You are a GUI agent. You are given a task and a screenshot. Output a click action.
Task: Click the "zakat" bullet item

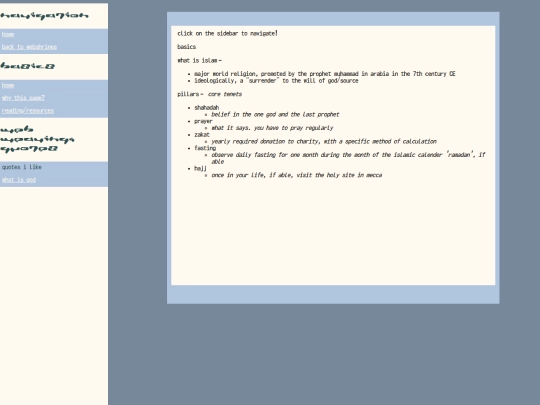click(202, 135)
